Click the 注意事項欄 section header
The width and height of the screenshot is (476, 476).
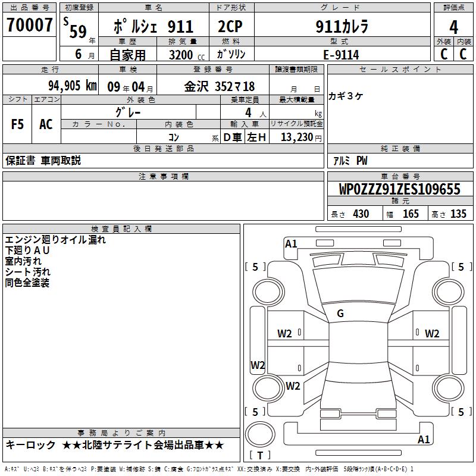coord(163,176)
